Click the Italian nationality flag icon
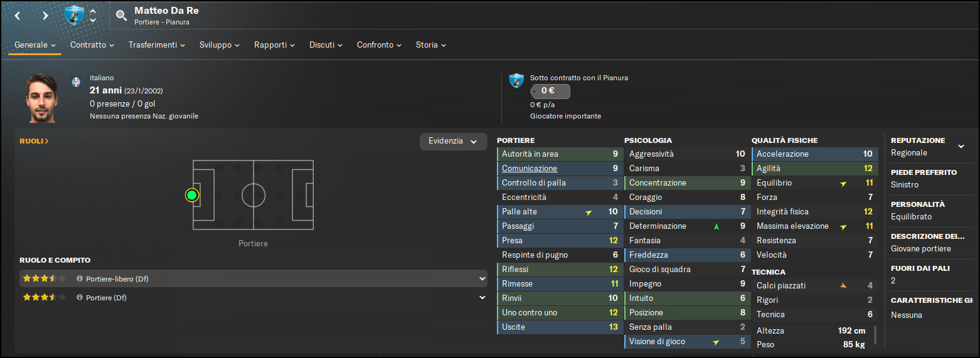The image size is (980, 358). tap(77, 82)
